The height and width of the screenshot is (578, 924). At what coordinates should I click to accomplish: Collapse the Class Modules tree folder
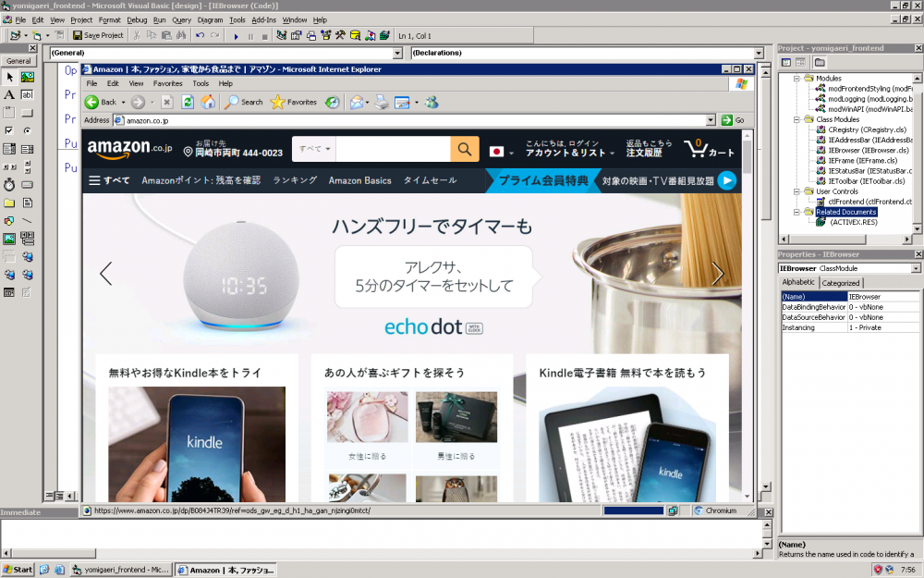pos(796,119)
